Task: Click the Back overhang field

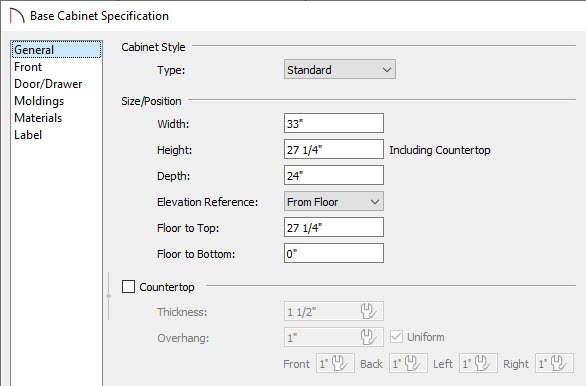Action: 408,363
